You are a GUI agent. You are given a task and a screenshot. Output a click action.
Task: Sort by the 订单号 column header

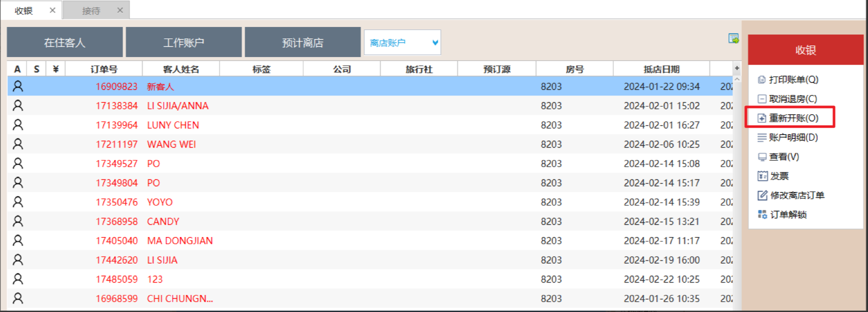(x=104, y=69)
